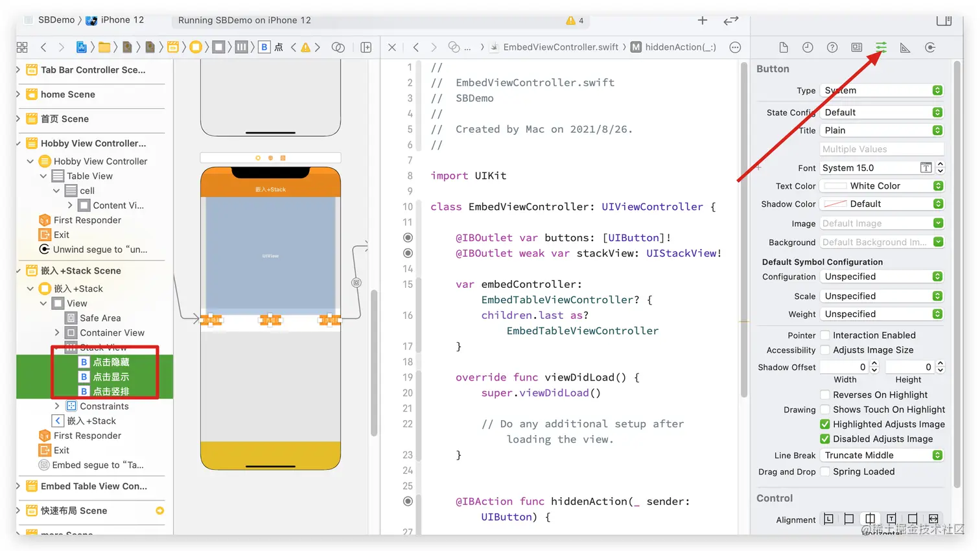Open the Quick Help inspector tab
Screen dimensions: 980x551
(x=832, y=47)
